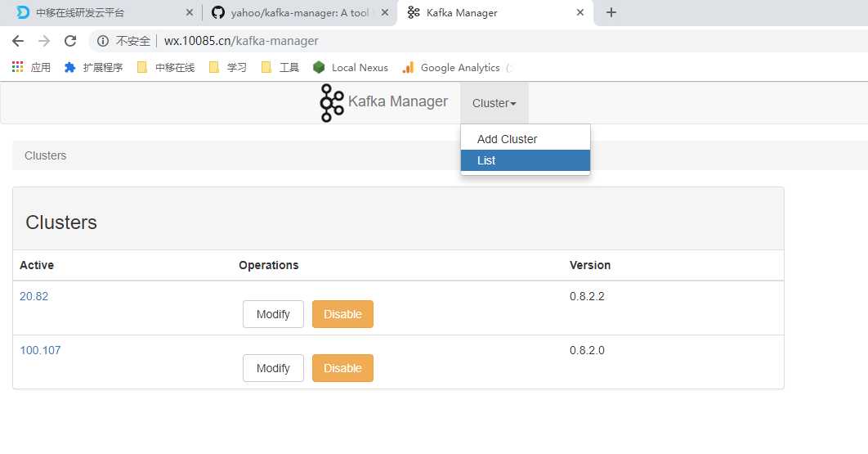Click the browser forward arrow
868x454 pixels.
point(44,41)
